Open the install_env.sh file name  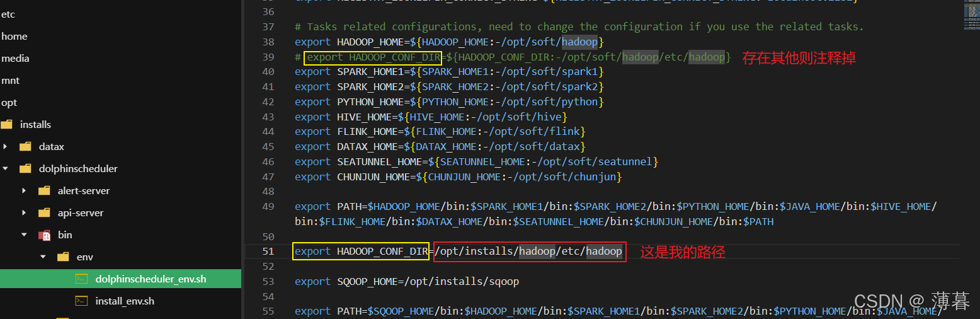[125, 301]
